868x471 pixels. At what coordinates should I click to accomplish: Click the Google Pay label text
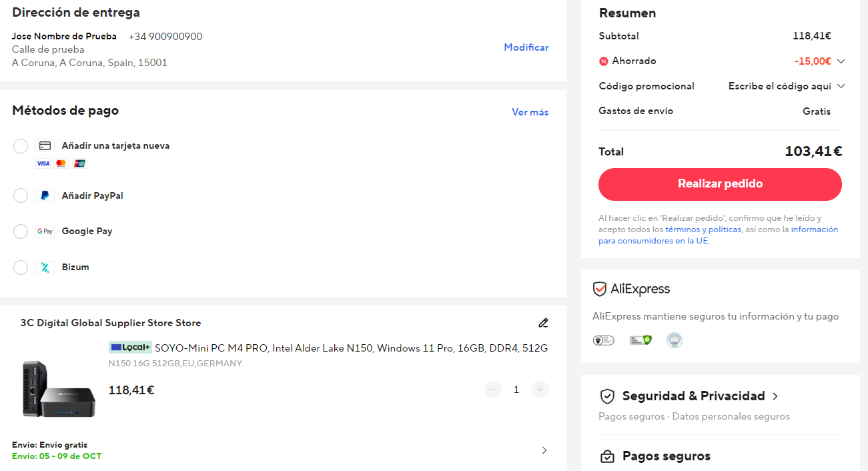[87, 231]
